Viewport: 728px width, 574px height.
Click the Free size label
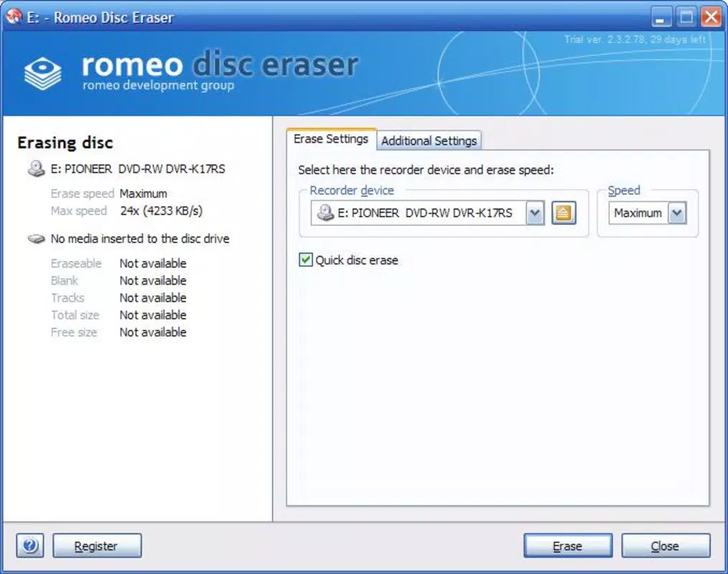click(x=74, y=331)
